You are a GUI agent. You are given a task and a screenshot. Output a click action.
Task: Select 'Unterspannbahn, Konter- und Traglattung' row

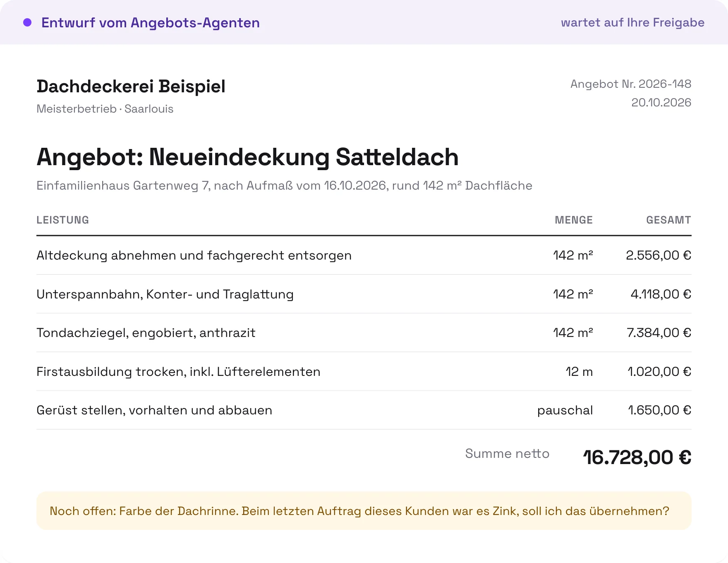coord(364,294)
